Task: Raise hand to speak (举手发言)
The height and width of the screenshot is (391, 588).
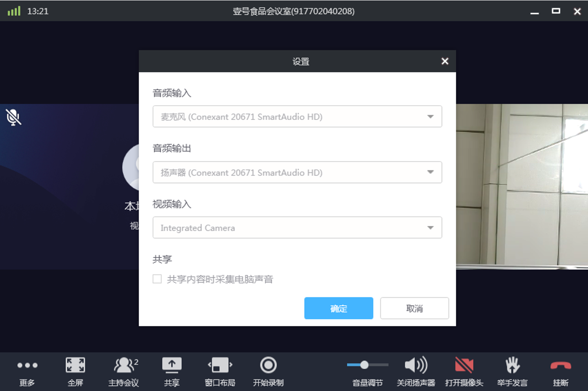Action: coord(512,366)
